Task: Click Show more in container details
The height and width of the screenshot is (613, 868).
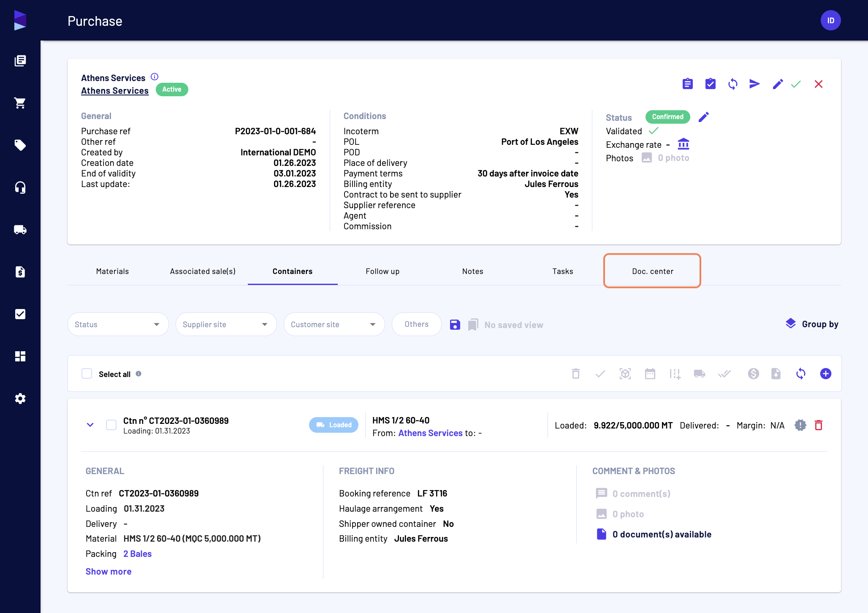Action: pos(108,571)
